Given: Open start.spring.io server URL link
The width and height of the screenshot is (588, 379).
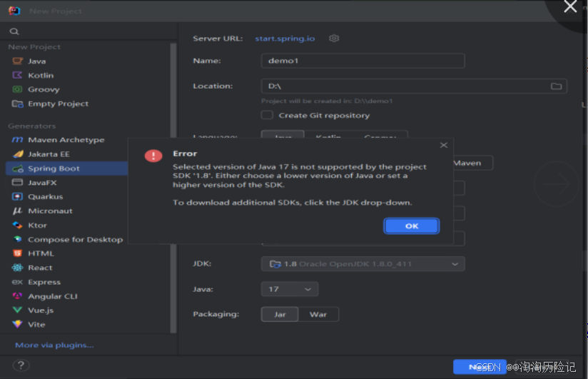Looking at the screenshot, I should click(285, 39).
